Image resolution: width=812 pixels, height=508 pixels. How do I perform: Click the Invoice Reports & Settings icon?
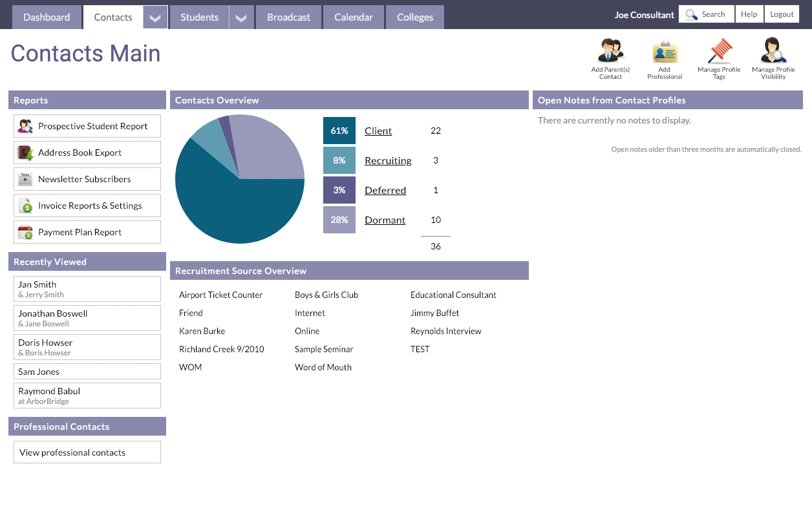point(25,206)
